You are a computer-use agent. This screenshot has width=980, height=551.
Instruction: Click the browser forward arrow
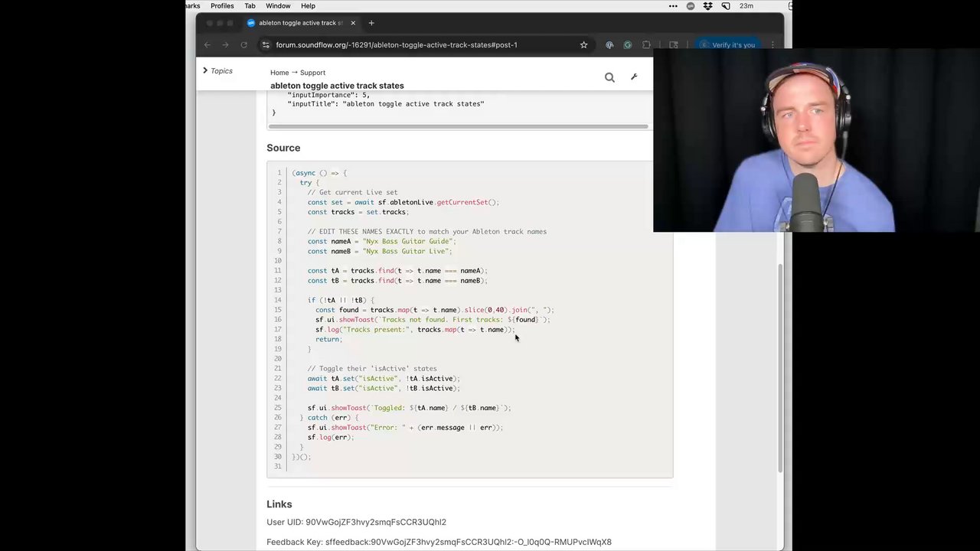click(225, 45)
